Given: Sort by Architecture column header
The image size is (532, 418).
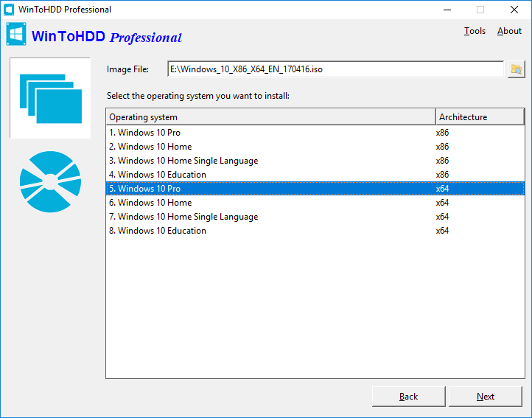Looking at the screenshot, I should [x=479, y=117].
